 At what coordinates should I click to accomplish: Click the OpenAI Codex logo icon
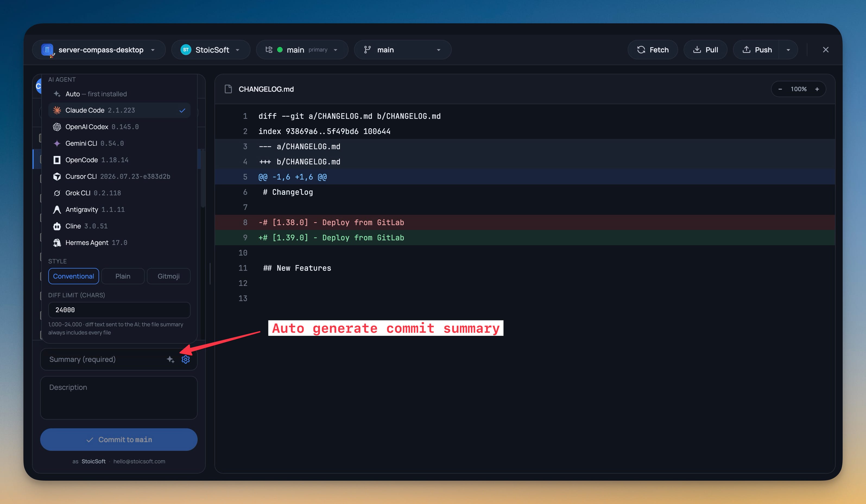coord(57,127)
